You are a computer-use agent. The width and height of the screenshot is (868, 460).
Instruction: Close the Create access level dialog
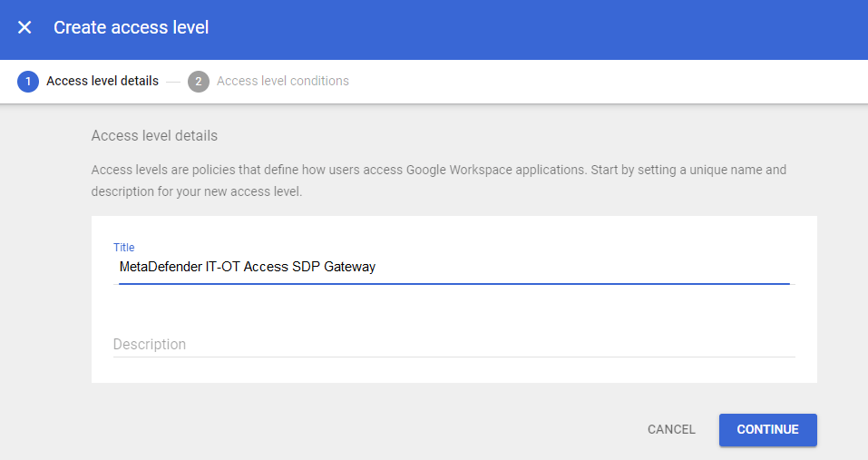(x=24, y=27)
